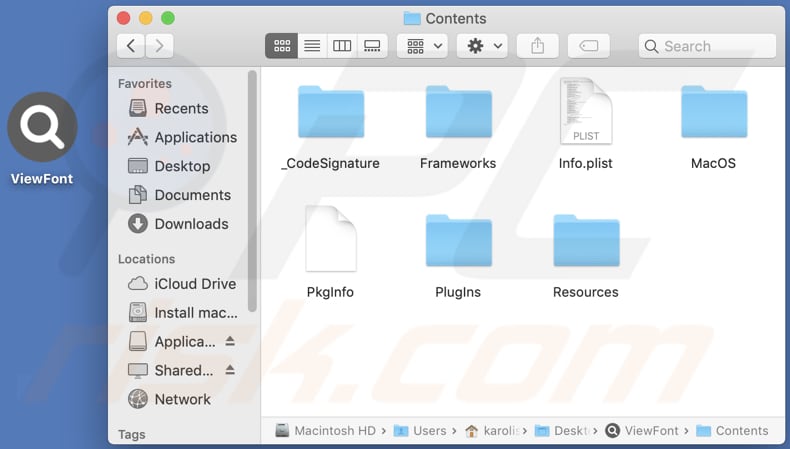The width and height of the screenshot is (790, 449).
Task: Switch to list view
Action: [x=312, y=46]
